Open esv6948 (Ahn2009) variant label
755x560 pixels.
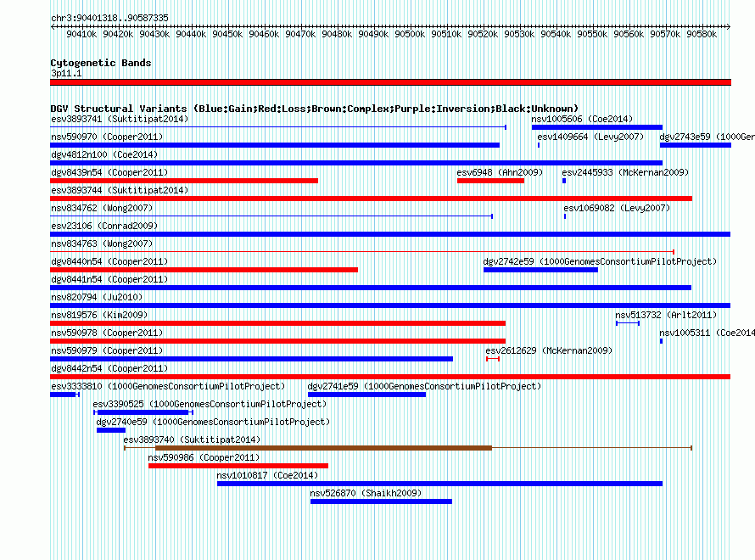point(500,172)
